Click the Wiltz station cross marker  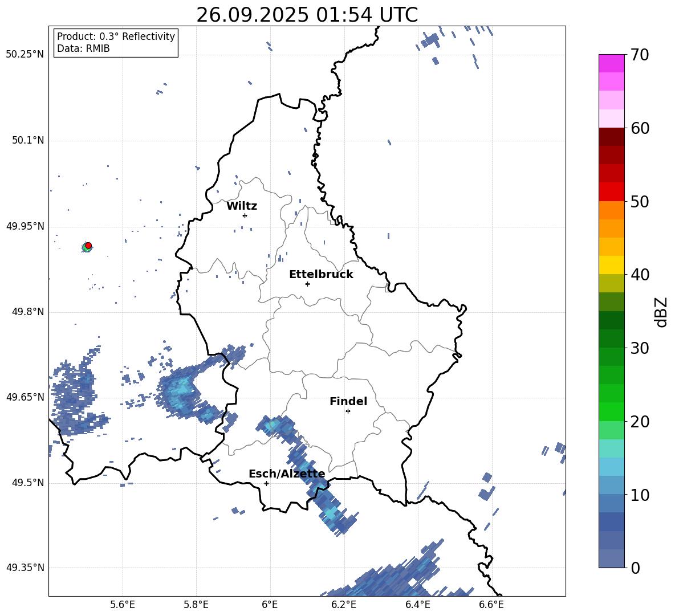point(245,215)
